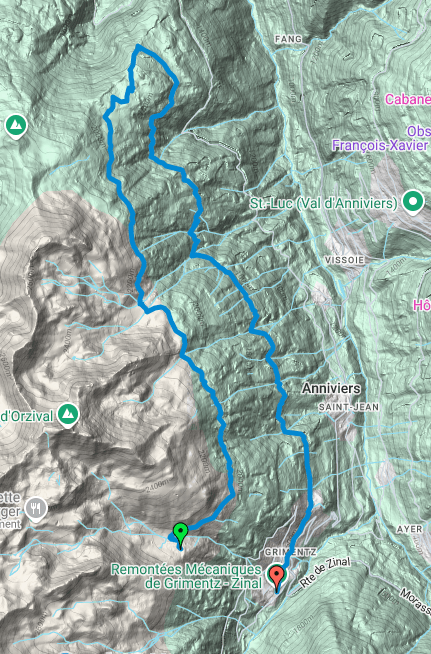Click the FANG village label

288,39
